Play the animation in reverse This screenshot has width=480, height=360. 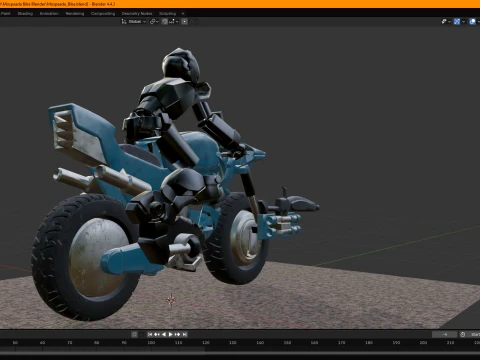coord(164,334)
